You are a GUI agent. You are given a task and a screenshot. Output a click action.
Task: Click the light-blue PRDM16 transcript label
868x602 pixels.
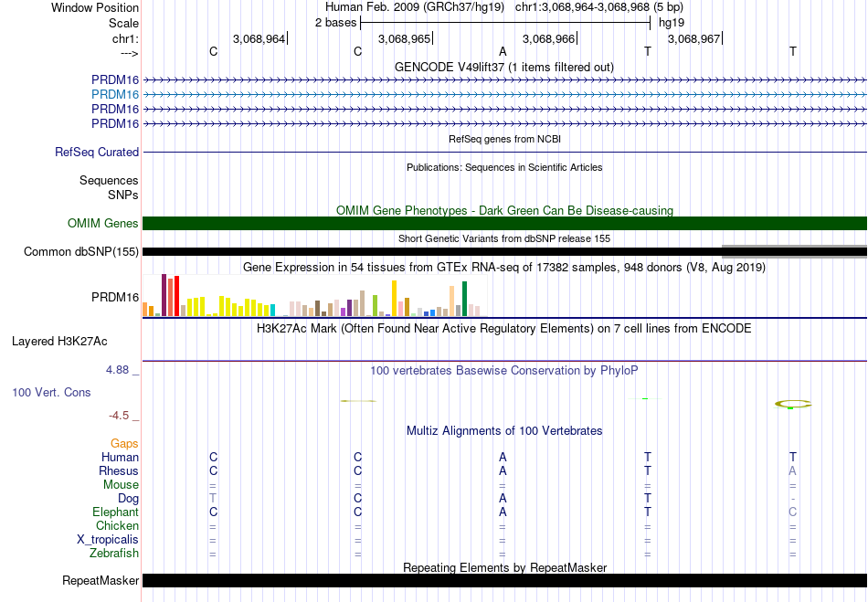115,94
